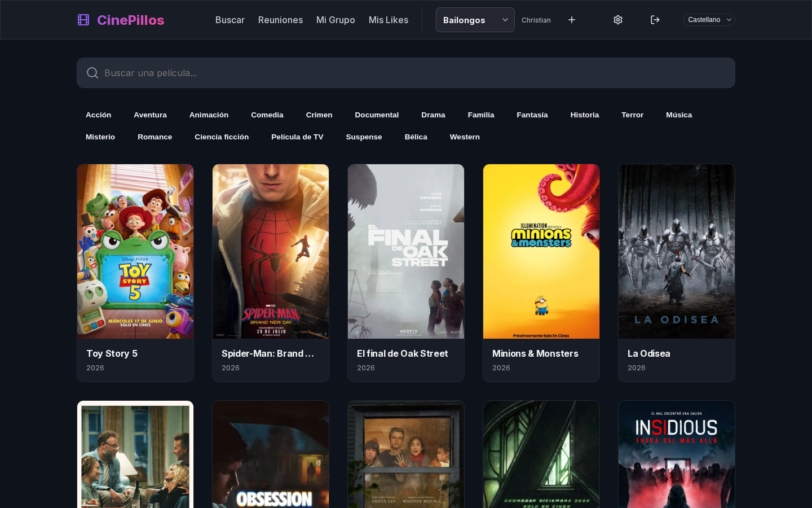Select the Terror genre chip

(x=633, y=115)
